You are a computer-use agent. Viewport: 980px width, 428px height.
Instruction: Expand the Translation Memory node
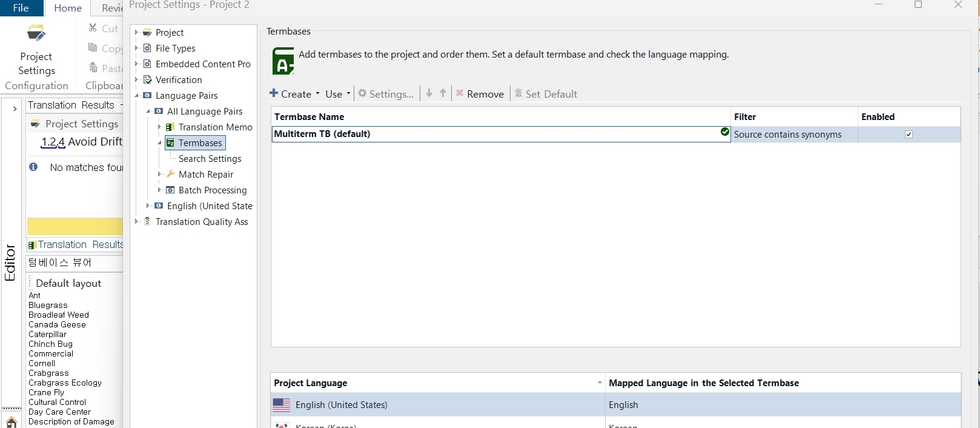tap(159, 127)
